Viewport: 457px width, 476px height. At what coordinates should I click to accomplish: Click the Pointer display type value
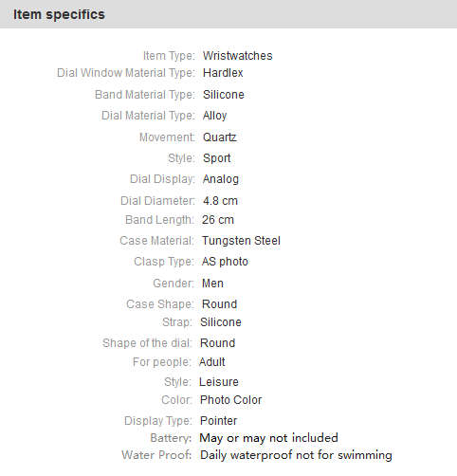click(218, 421)
